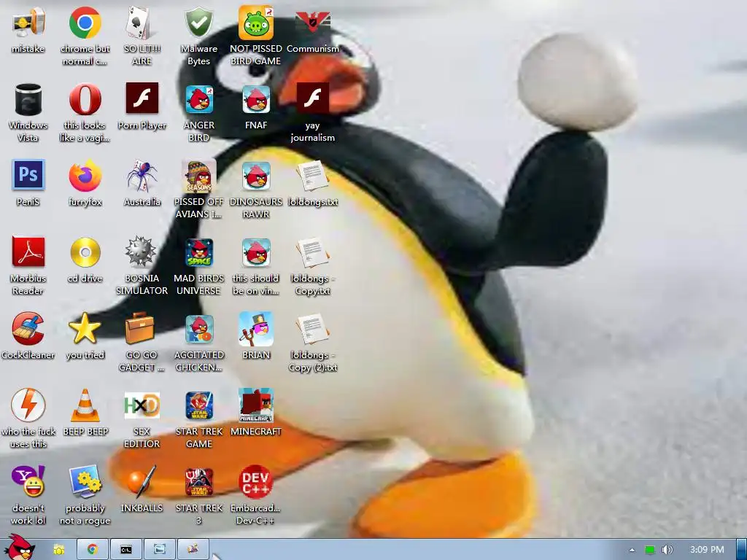
Task: Select the 'STAR TREK GAME' icon
Action: [198, 406]
